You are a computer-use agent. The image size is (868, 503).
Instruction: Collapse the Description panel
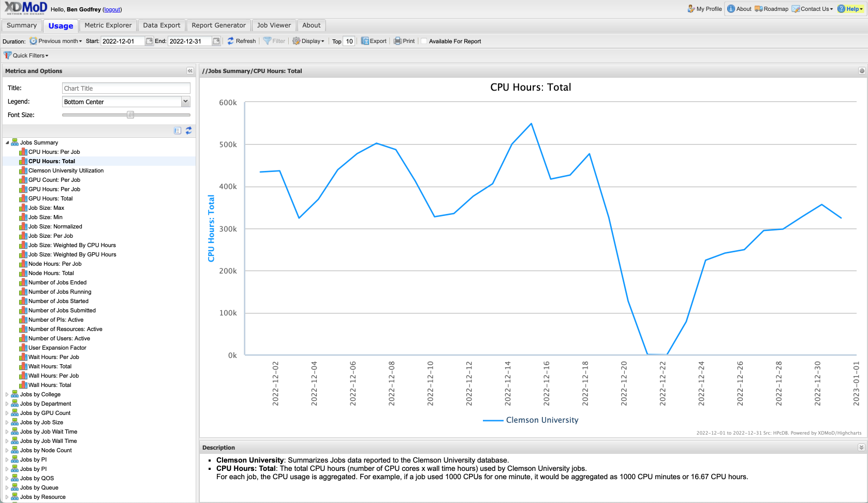861,448
